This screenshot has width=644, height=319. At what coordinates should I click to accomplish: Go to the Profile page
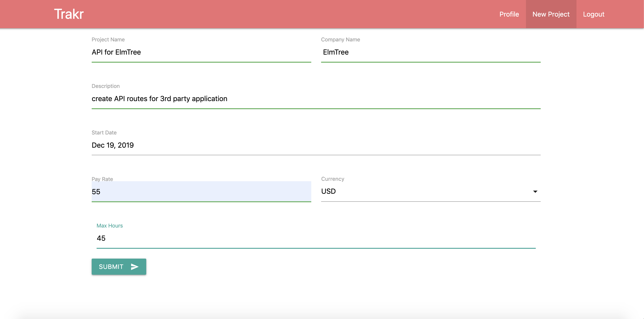coord(509,14)
